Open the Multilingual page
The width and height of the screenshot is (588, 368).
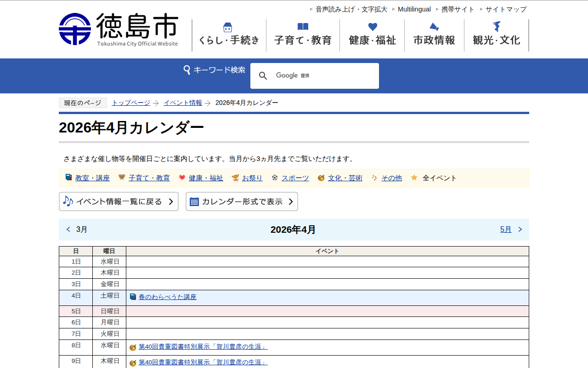point(414,9)
